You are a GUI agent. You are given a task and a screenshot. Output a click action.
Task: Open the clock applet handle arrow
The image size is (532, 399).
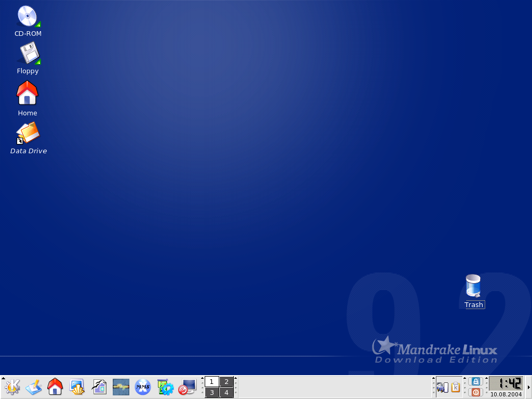pos(486,378)
